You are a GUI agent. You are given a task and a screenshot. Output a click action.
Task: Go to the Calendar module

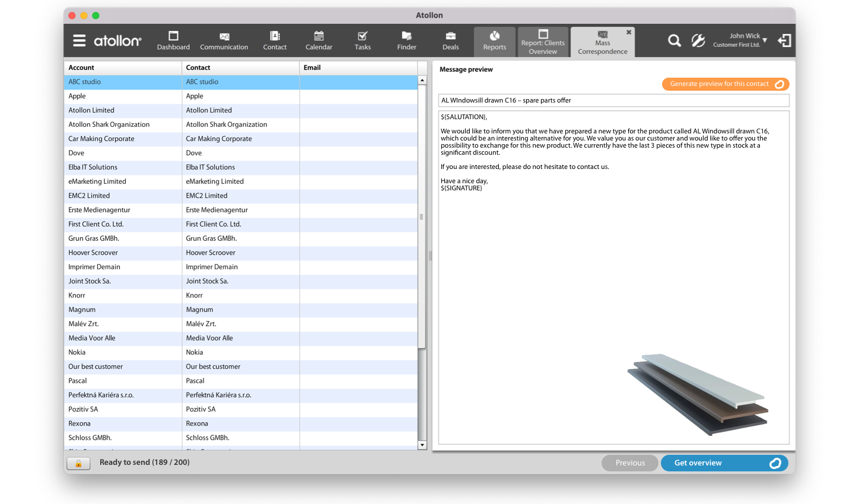[x=319, y=41]
